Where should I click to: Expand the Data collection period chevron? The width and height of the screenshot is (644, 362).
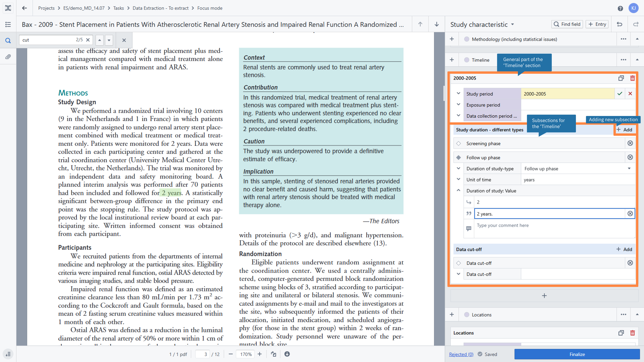coord(459,115)
